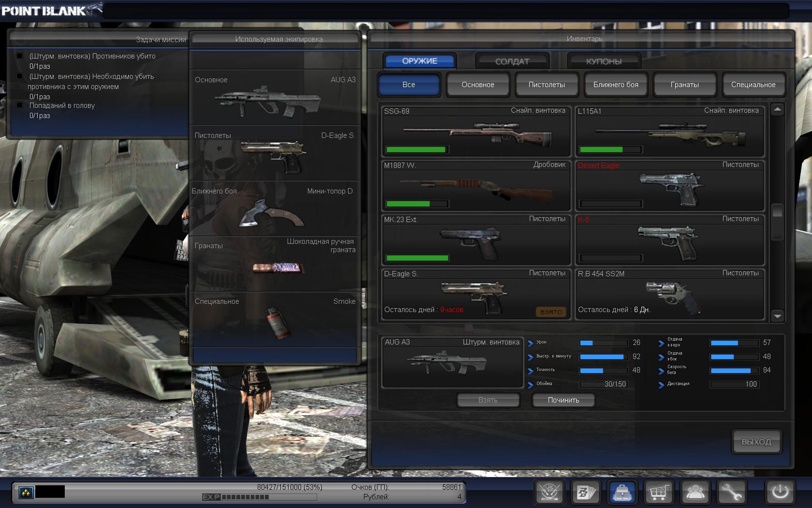Viewport: 812px width, 508px height.
Task: Click the MK.23 Ext. durability bar
Action: tap(418, 258)
